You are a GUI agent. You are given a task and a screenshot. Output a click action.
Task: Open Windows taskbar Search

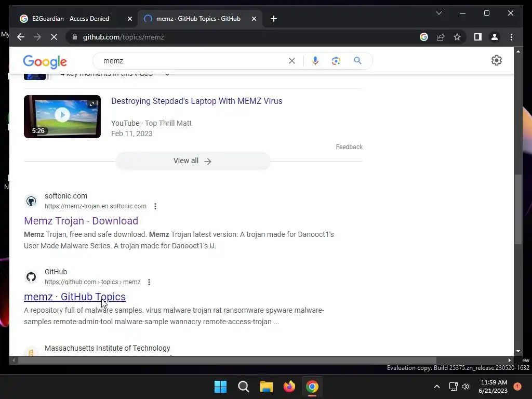[244, 387]
